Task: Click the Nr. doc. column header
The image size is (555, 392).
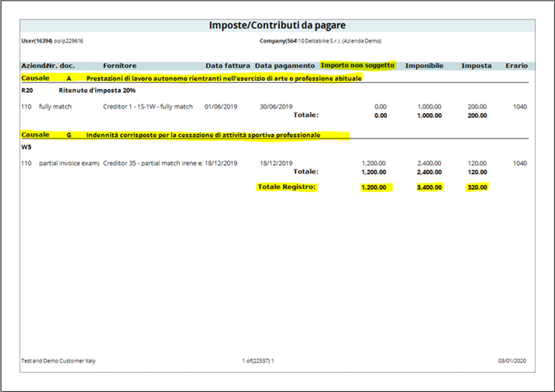Action: pos(61,66)
